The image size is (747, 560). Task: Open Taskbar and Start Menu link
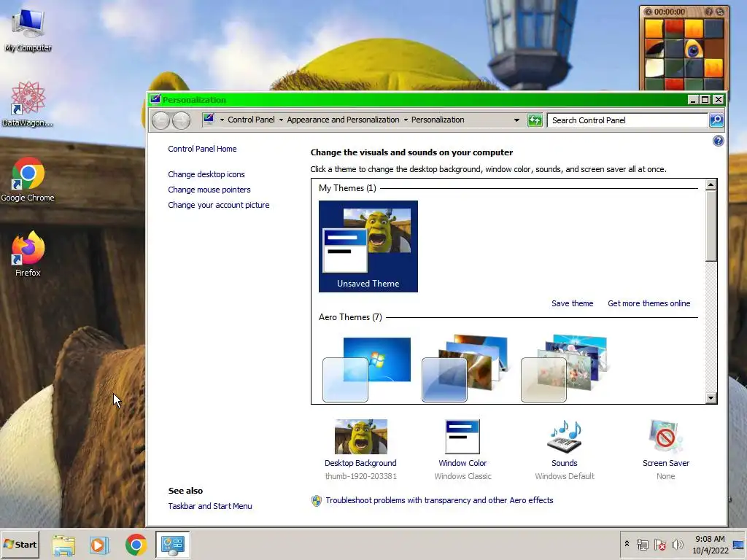210,506
